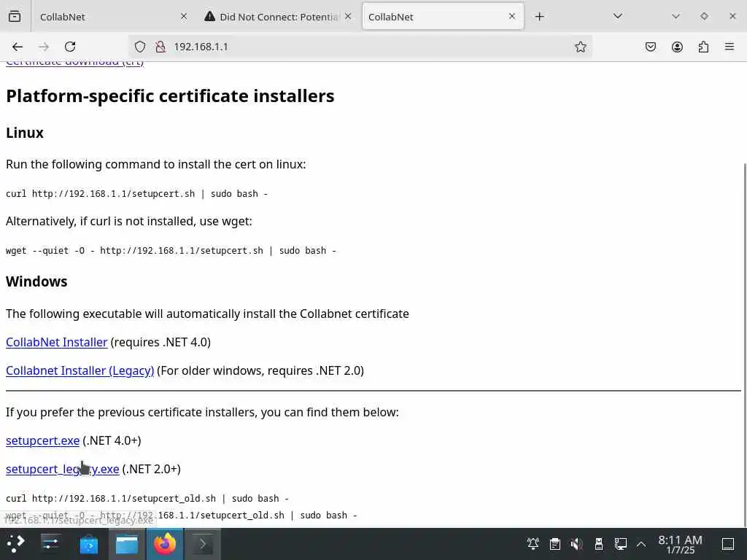Reload the current page
The image size is (747, 560).
click(x=70, y=47)
